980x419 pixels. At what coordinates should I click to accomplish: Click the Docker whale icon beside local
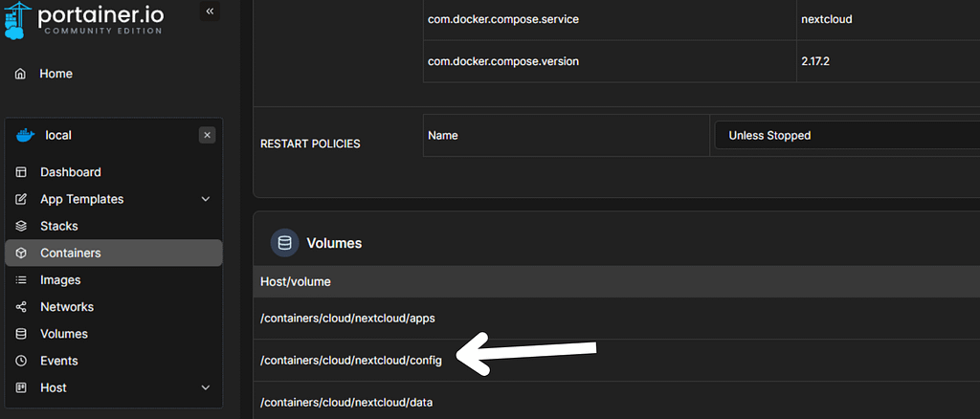coord(24,136)
